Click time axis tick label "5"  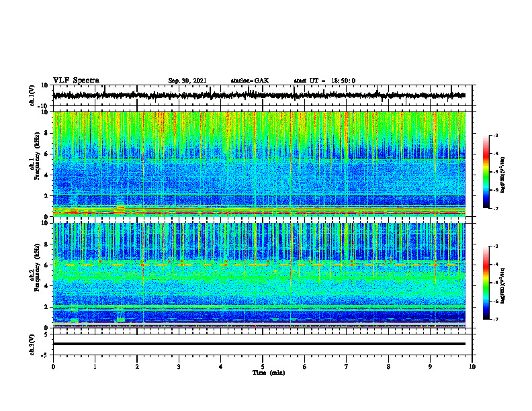[263, 367]
